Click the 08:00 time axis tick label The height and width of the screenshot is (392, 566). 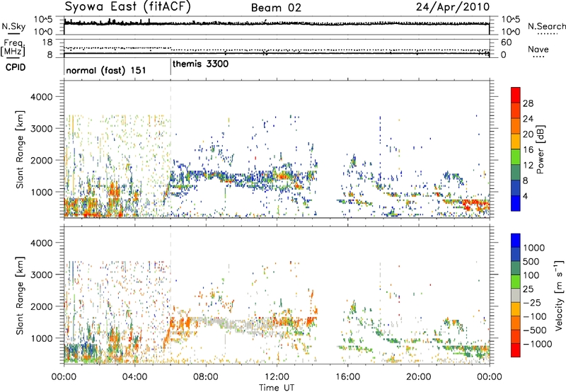[206, 377]
